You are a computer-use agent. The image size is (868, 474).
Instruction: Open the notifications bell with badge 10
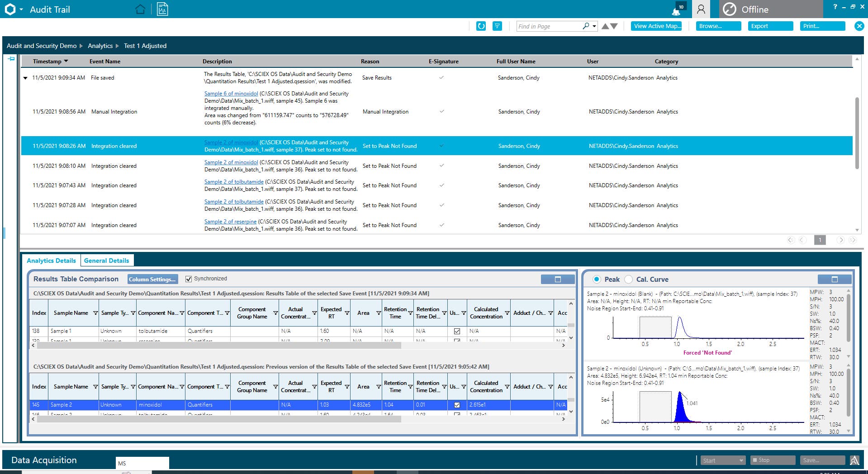click(x=678, y=9)
